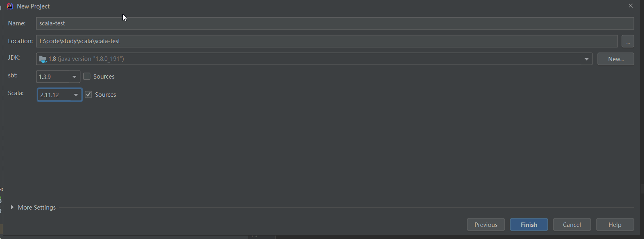Image resolution: width=644 pixels, height=239 pixels.
Task: Expand the JDK 1.8 selection dropdown arrow
Action: point(586,59)
